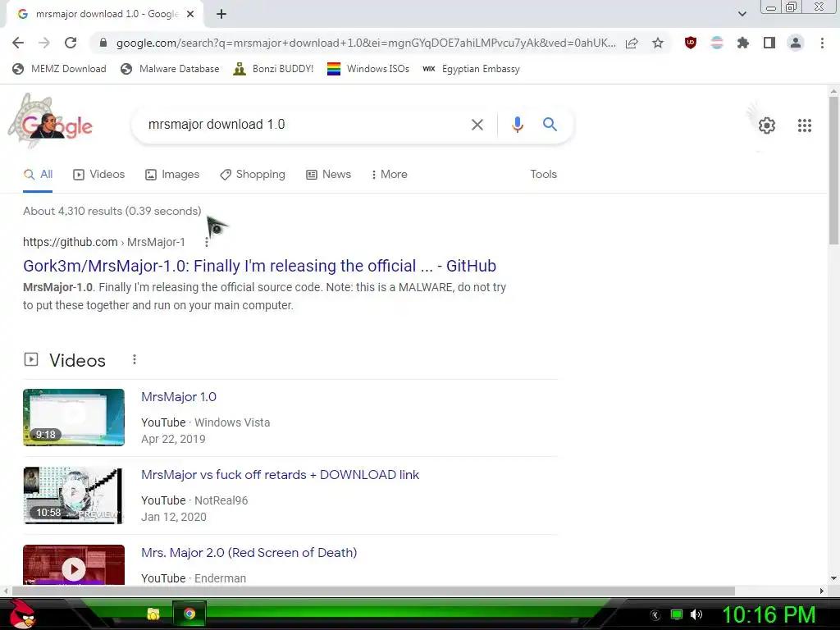Open the Chrome three-dot menu
Image resolution: width=840 pixels, height=630 pixels.
click(x=822, y=43)
